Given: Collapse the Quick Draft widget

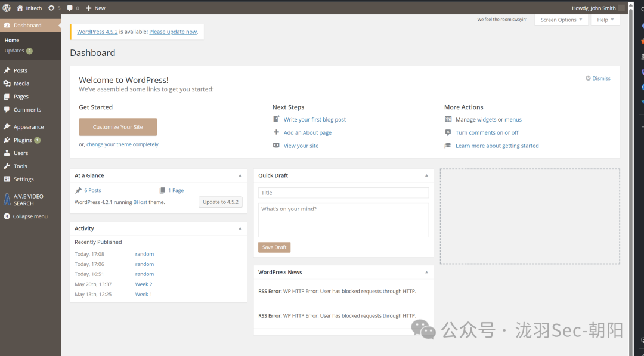Looking at the screenshot, I should click(x=426, y=175).
